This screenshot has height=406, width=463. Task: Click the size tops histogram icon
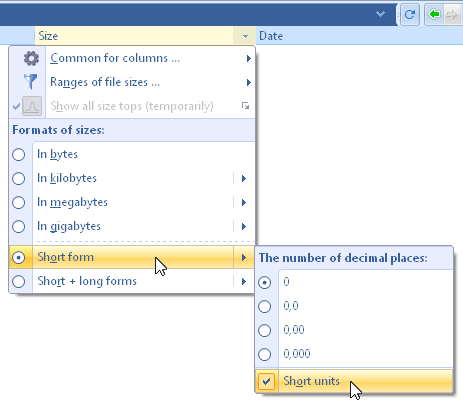click(32, 106)
